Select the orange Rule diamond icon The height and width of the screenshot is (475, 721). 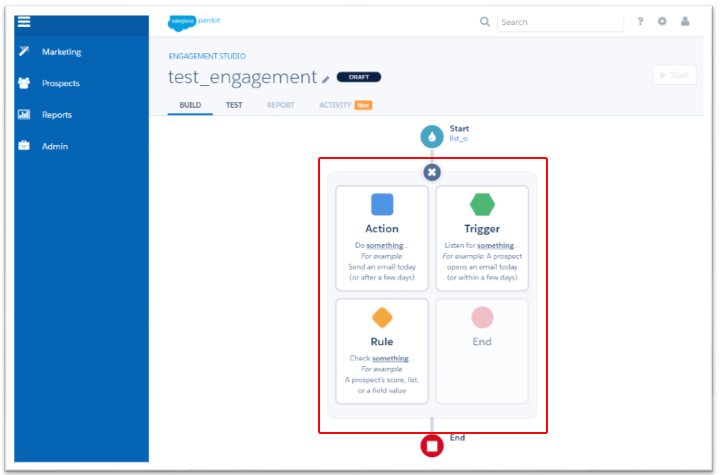click(382, 318)
